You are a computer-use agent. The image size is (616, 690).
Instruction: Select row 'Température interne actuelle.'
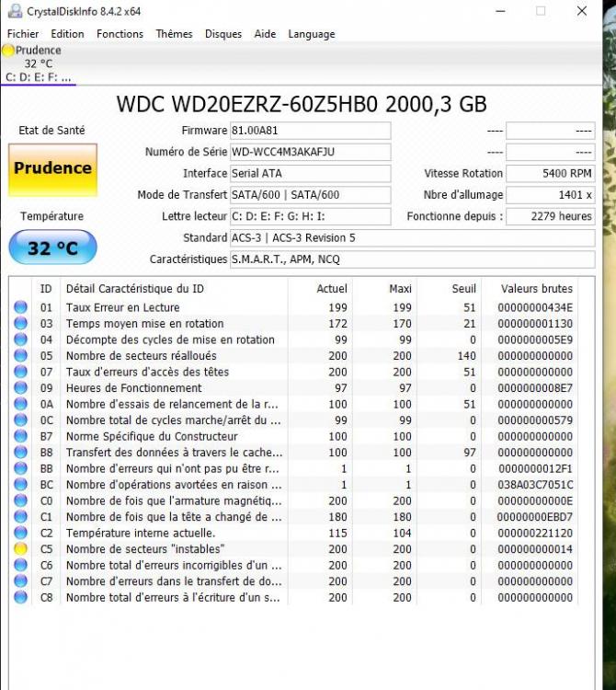point(293,533)
